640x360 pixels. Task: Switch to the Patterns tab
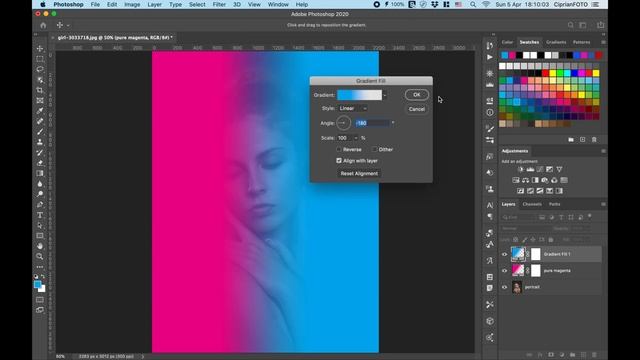[x=581, y=42]
